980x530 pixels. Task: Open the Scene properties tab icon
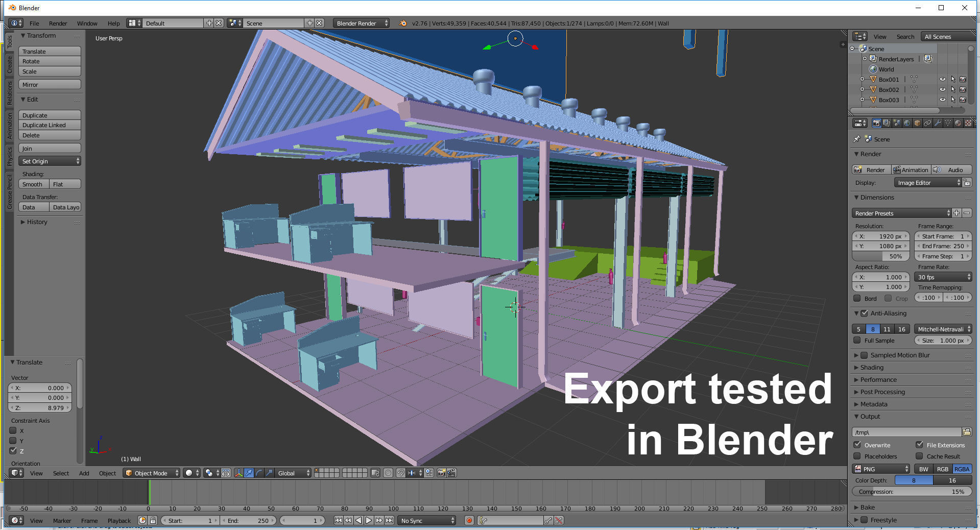click(897, 123)
